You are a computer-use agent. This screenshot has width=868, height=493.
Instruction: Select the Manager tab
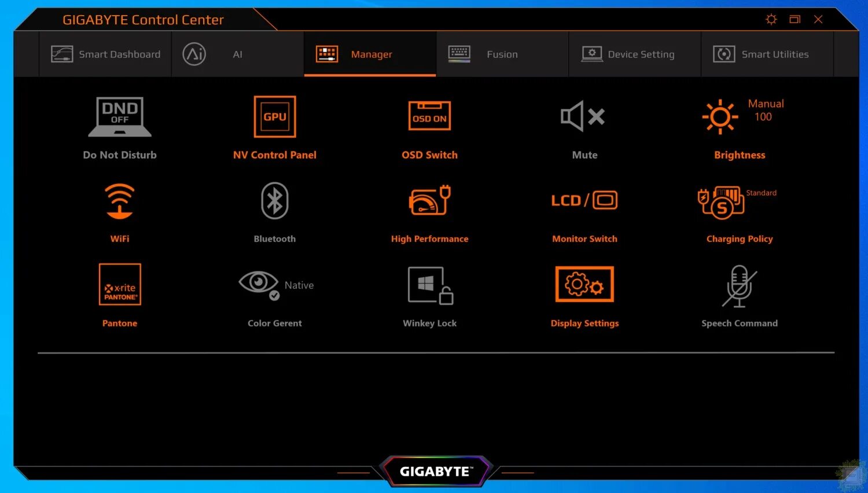[370, 54]
